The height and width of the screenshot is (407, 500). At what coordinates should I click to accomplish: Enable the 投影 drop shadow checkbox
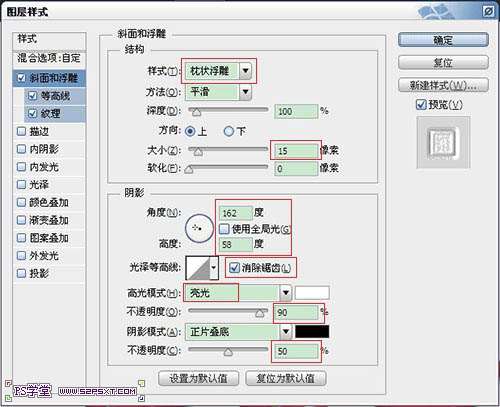(x=21, y=273)
